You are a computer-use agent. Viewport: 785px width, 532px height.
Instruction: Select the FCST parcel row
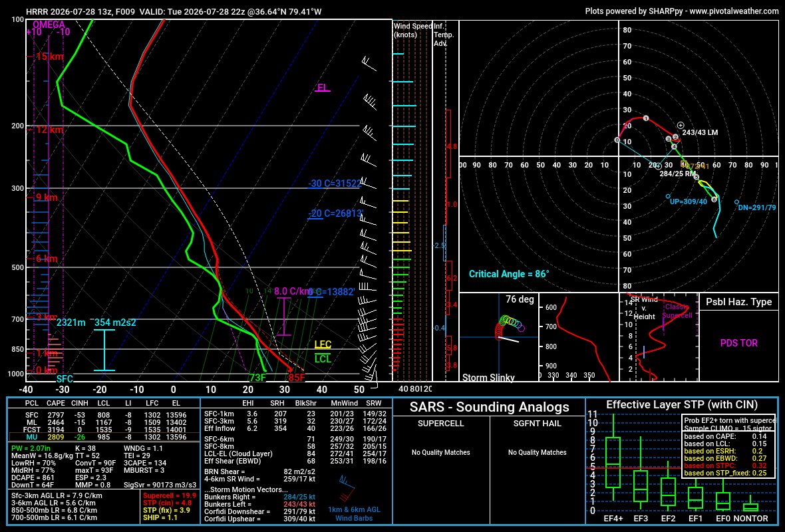click(104, 430)
